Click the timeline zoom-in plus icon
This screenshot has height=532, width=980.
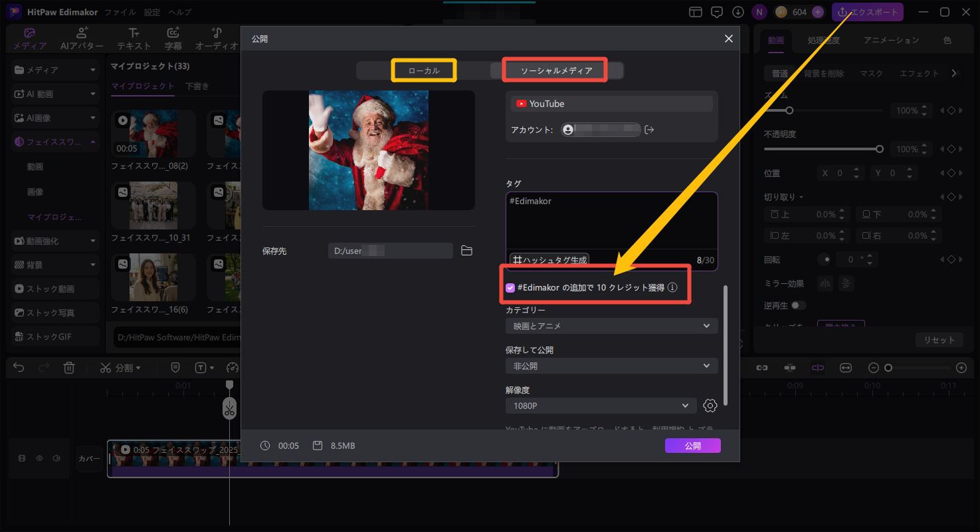961,368
